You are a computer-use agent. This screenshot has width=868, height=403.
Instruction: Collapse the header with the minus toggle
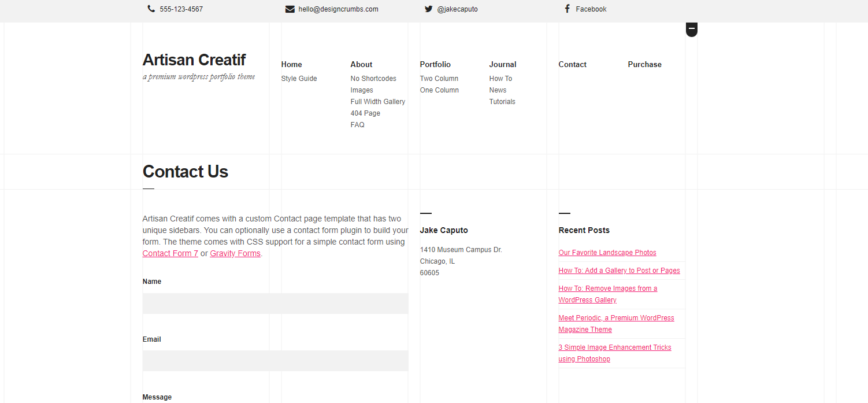point(692,29)
